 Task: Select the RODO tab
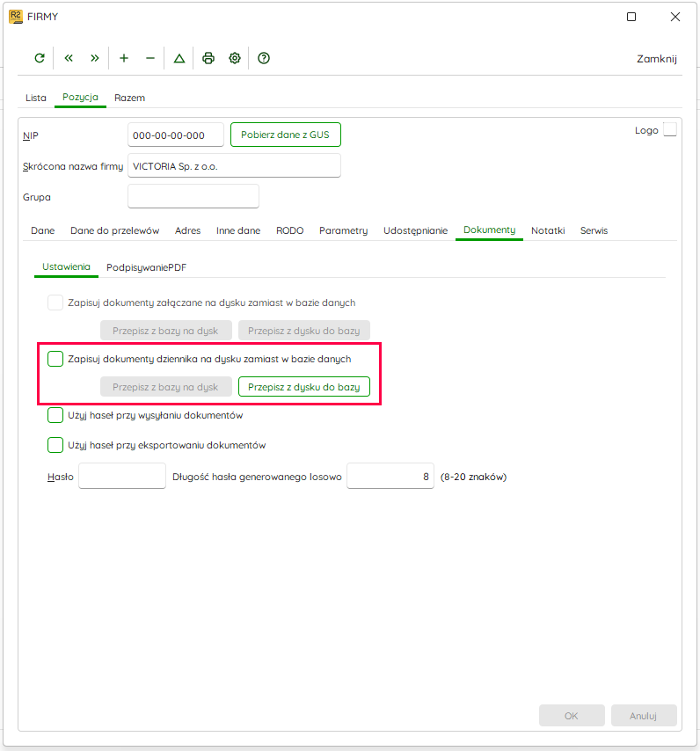point(289,230)
